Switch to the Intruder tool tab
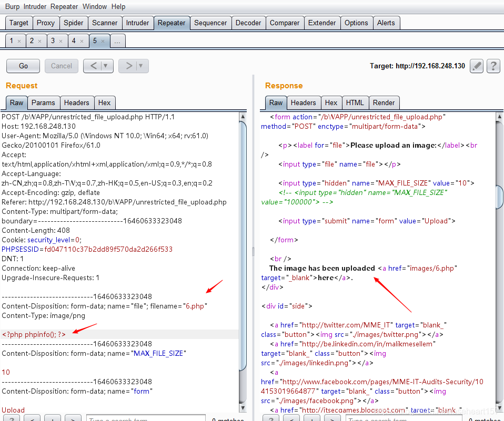The height and width of the screenshot is (421, 504). tap(137, 23)
